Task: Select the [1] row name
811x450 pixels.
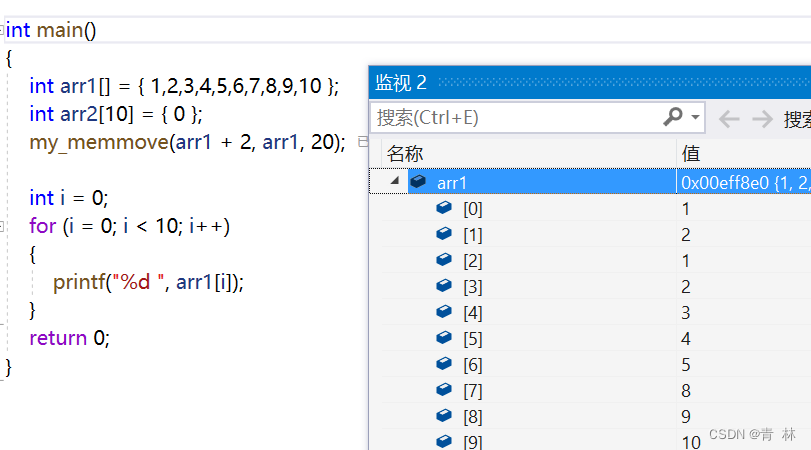Action: (x=473, y=235)
